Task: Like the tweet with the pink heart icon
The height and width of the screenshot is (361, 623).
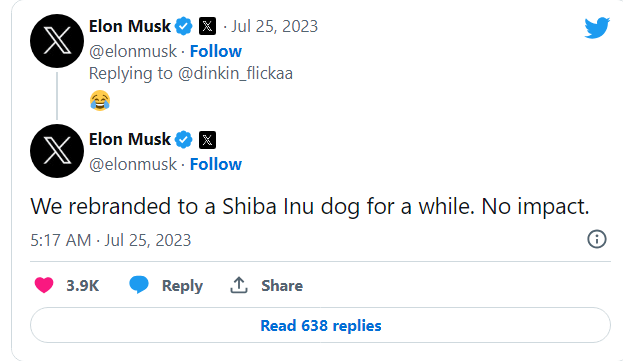Action: [x=44, y=285]
